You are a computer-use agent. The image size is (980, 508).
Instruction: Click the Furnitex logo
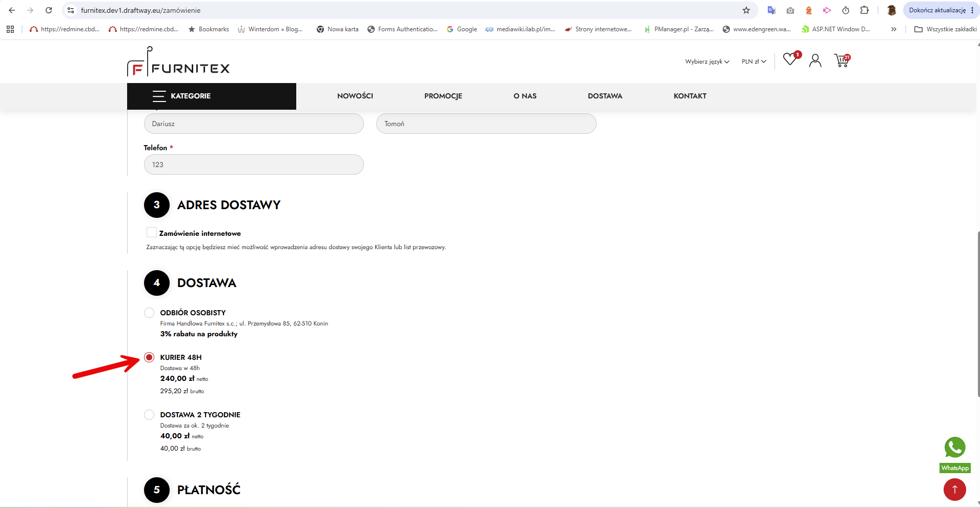(178, 62)
